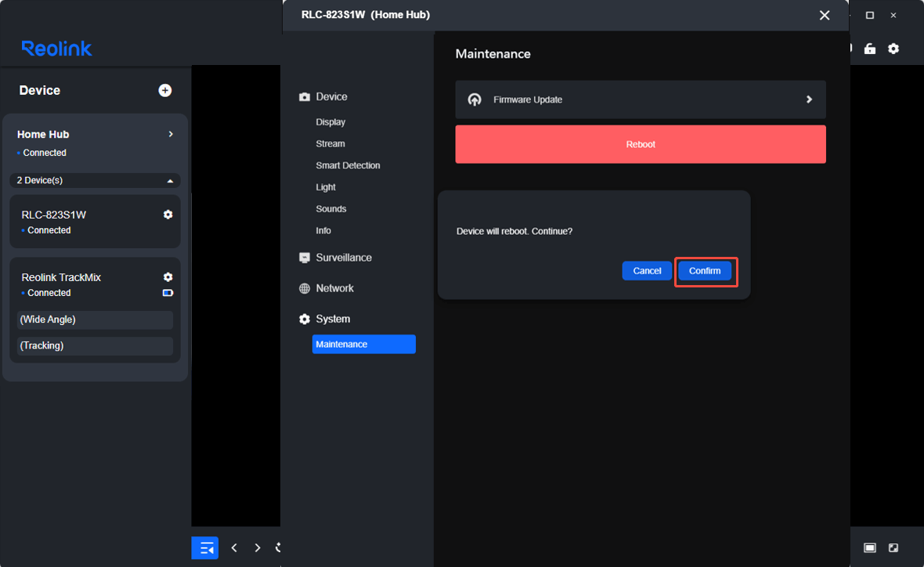Click the Surveillance monitor icon
Screen dimensions: 924x567
304,258
